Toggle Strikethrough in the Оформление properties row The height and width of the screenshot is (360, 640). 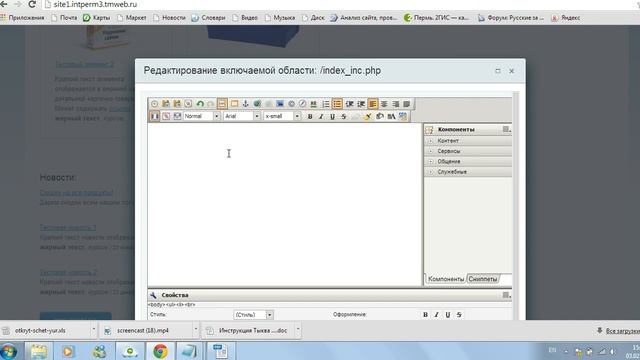tap(459, 315)
